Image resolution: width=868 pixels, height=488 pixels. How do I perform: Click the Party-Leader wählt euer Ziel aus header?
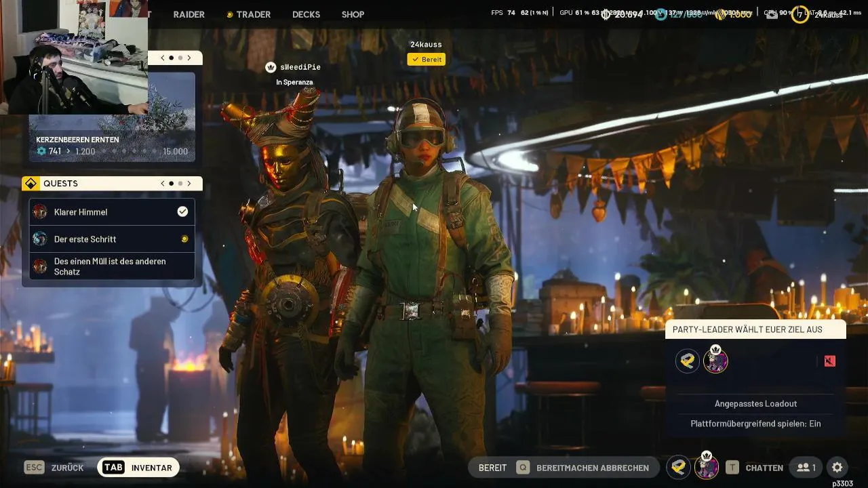click(755, 329)
